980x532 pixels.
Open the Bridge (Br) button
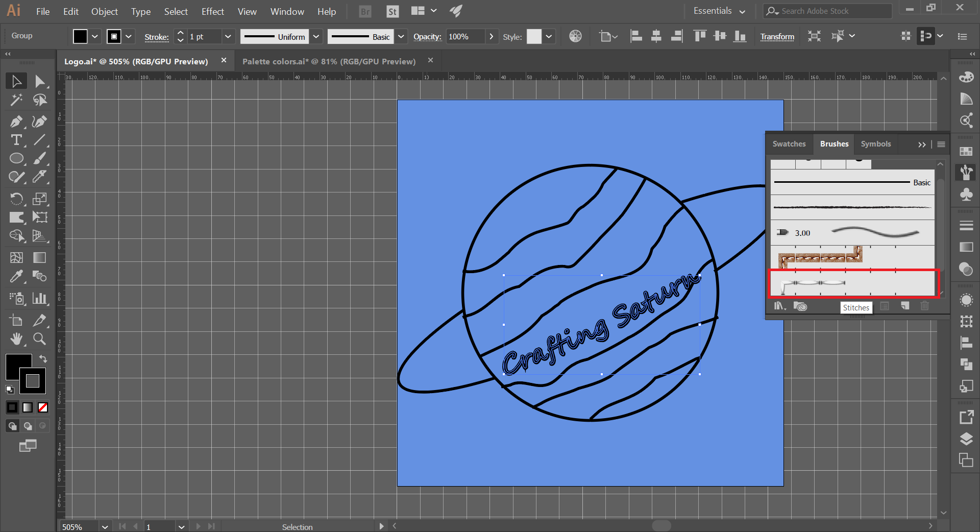click(365, 11)
